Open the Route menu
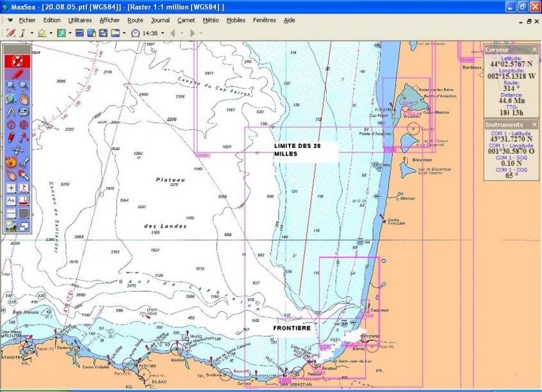 click(x=135, y=20)
